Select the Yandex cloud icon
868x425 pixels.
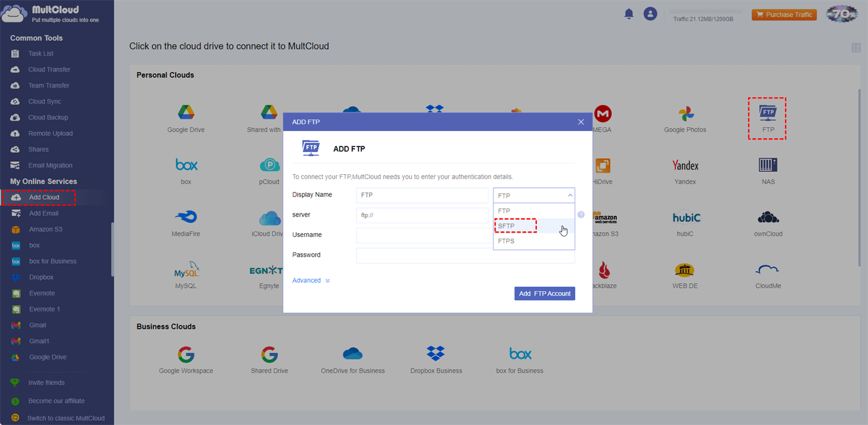[685, 165]
